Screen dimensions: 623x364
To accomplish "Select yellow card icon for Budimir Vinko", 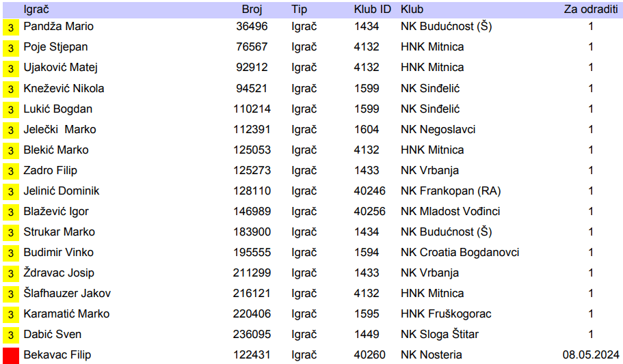I will pyautogui.click(x=11, y=253).
